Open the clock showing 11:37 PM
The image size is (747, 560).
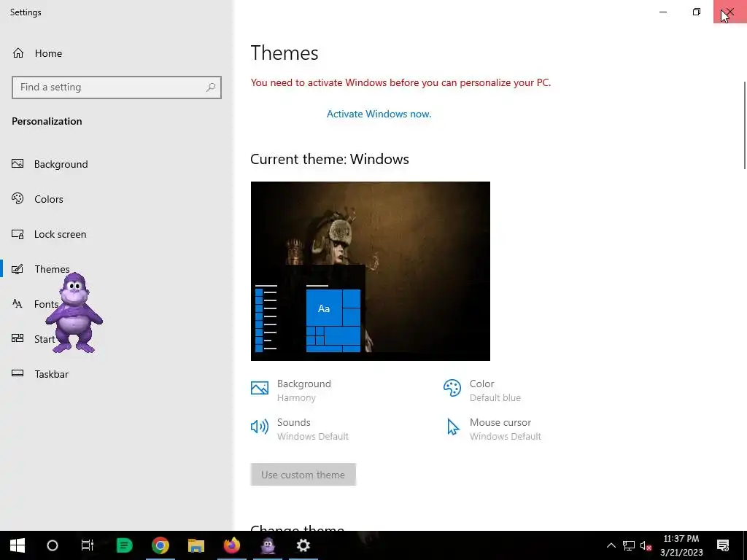(x=681, y=545)
